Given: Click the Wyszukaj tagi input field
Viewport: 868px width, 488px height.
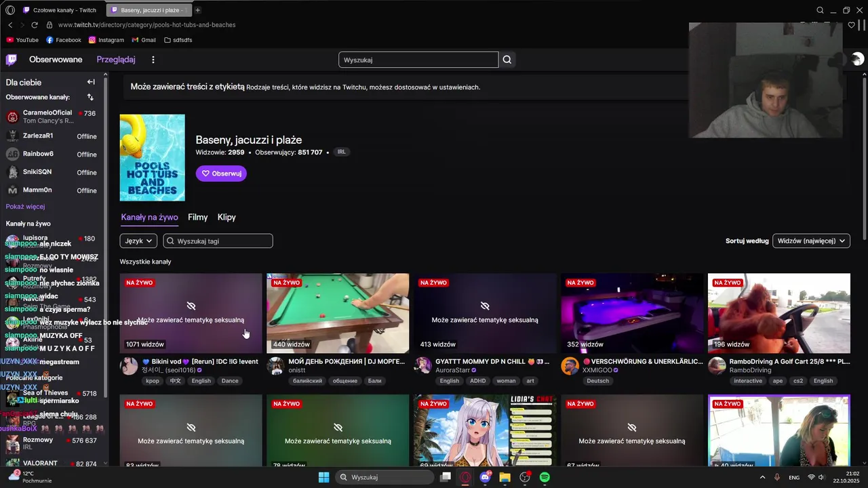Looking at the screenshot, I should coord(218,241).
